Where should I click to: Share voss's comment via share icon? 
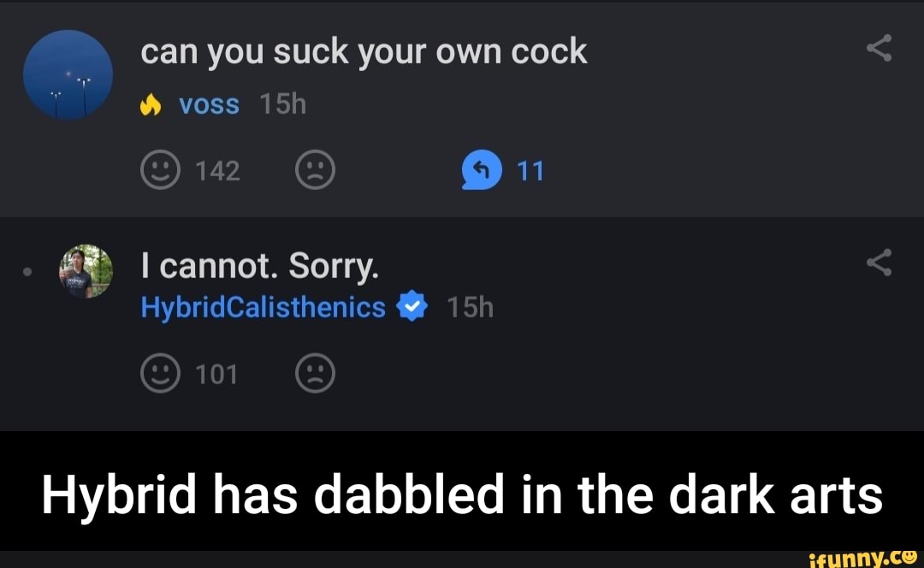click(879, 48)
